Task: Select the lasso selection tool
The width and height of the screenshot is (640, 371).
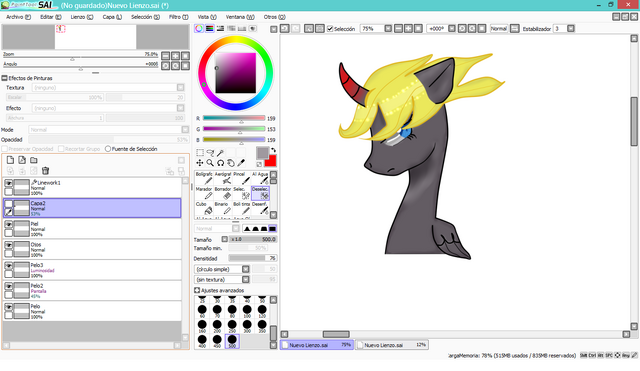Action: 210,153
